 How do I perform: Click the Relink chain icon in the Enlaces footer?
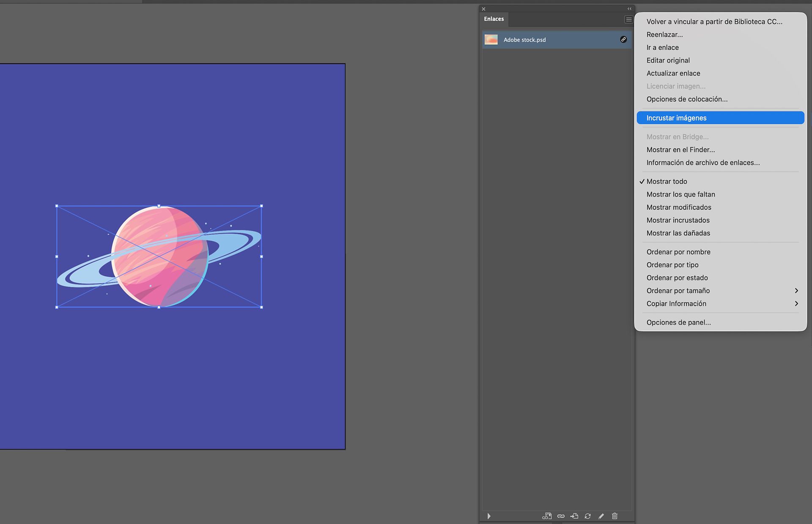coord(561,516)
